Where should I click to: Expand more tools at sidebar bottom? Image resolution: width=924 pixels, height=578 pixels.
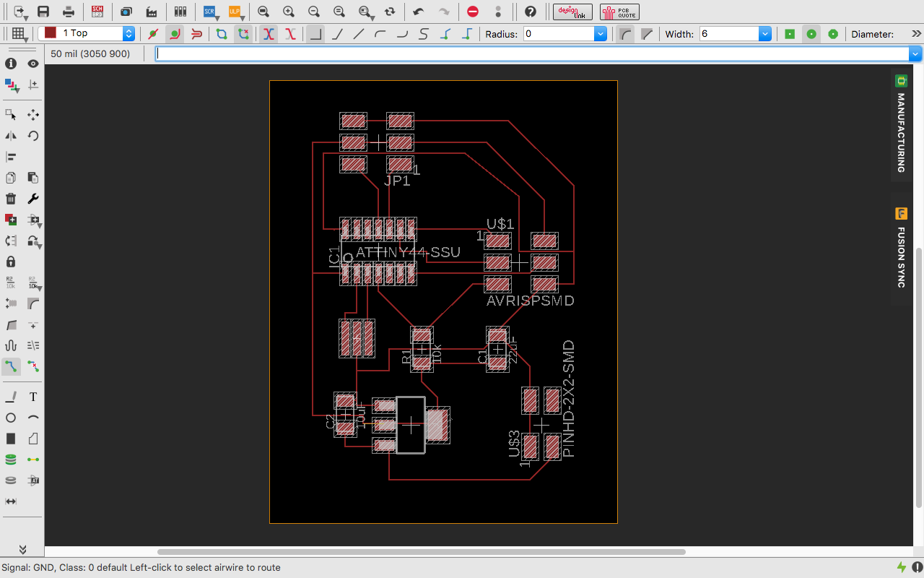[x=22, y=549]
